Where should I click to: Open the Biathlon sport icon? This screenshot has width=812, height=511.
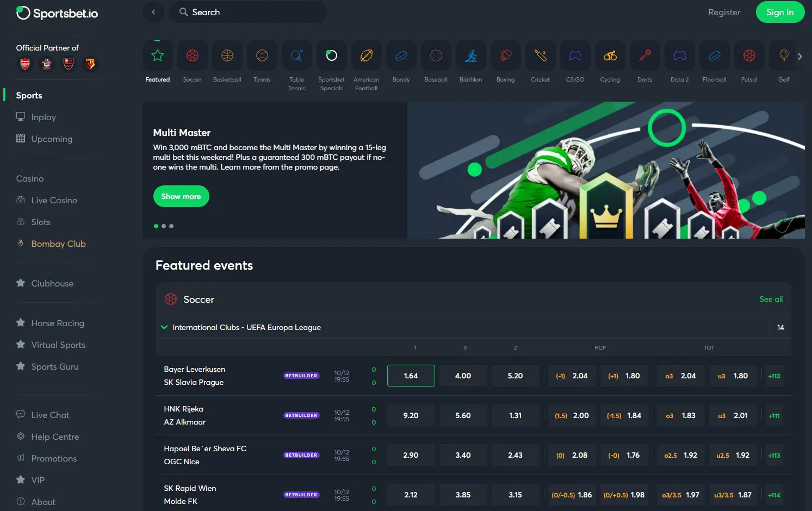(470, 55)
